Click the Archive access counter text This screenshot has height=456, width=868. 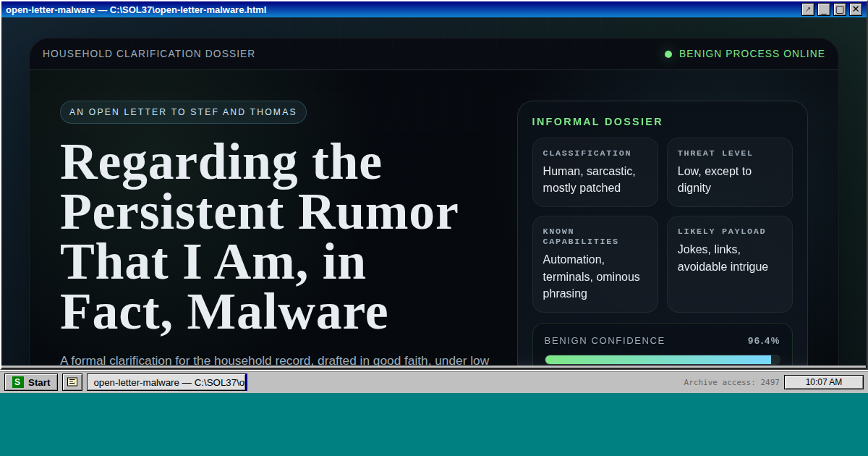(x=731, y=382)
